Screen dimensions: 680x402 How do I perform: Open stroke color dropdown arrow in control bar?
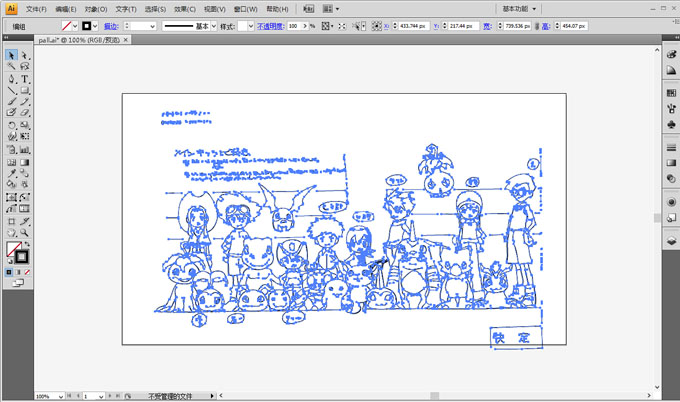(x=95, y=26)
